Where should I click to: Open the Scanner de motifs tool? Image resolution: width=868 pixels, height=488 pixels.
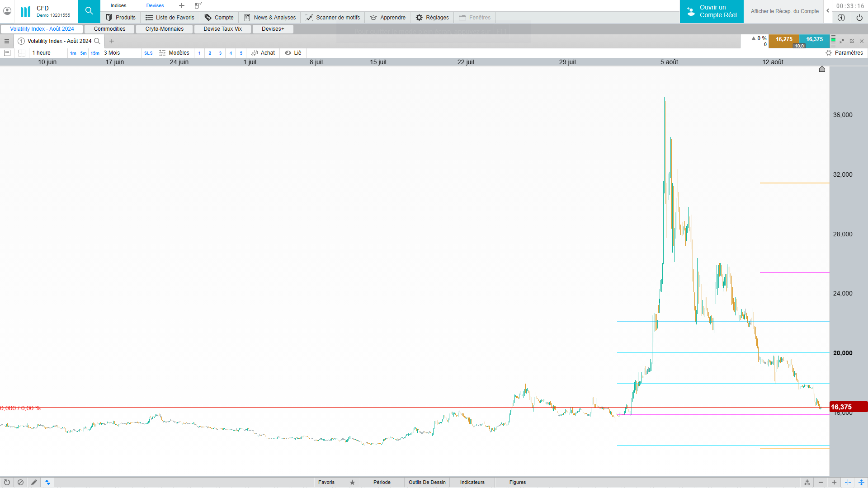tap(333, 18)
